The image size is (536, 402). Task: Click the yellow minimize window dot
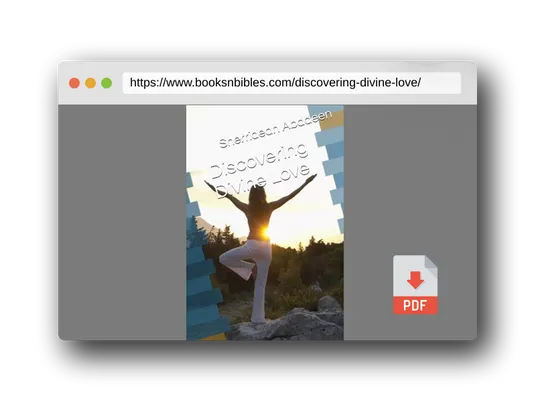point(90,83)
